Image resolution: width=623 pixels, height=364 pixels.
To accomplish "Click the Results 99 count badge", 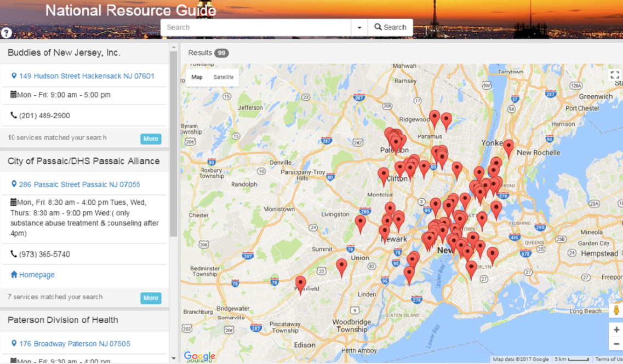I will (x=221, y=53).
